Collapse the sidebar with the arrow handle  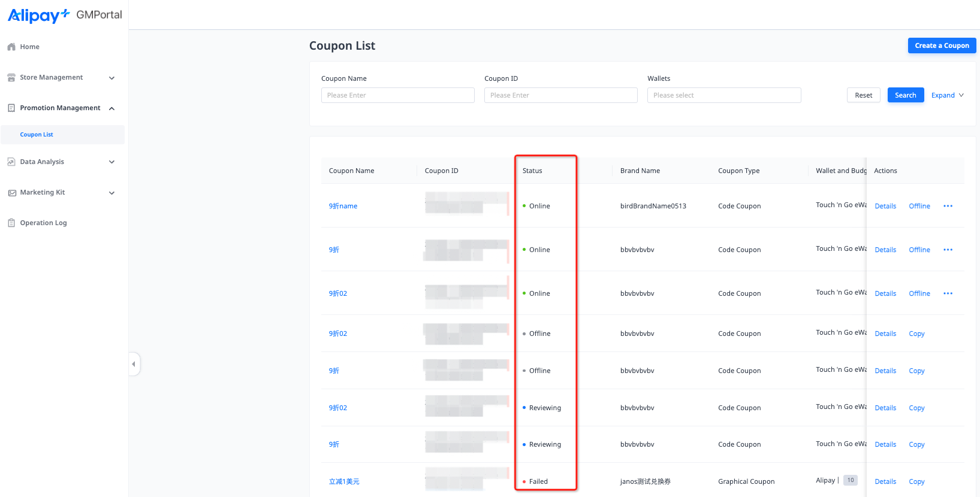[x=134, y=364]
